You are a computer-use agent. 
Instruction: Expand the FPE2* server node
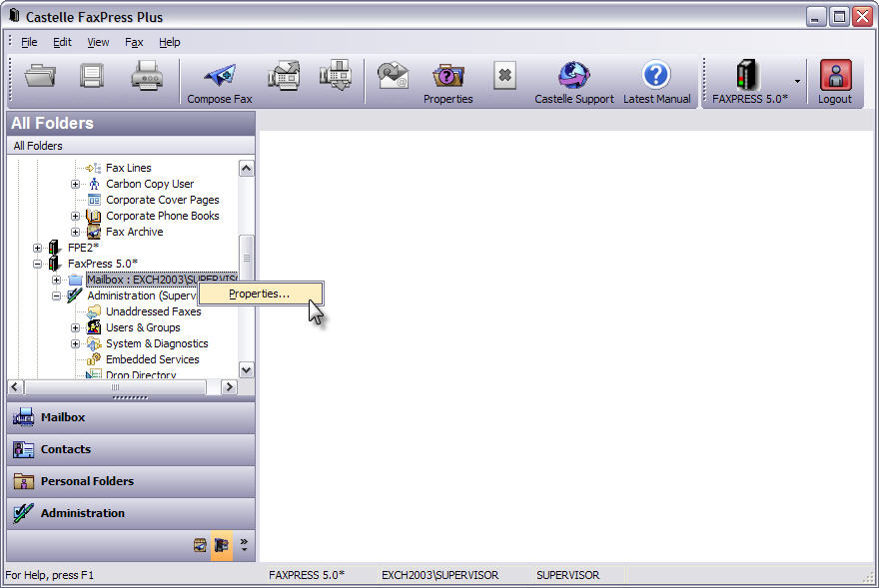[x=37, y=249]
